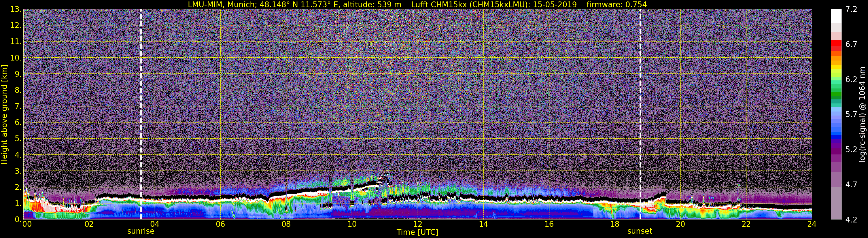868x238 pixels.
Task: Click the y-axis tick label '4.'
Action: 18,155
